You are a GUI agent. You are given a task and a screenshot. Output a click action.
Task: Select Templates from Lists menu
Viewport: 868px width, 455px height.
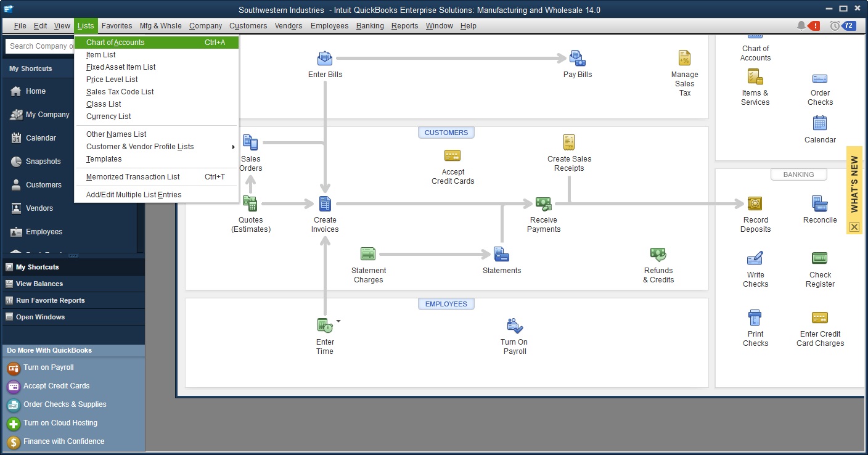tap(156, 159)
